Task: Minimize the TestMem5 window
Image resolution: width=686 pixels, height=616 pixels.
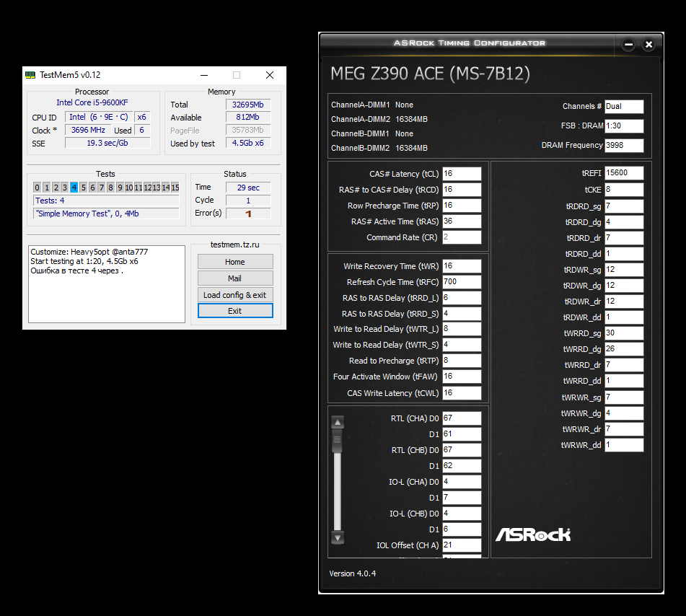Action: (x=204, y=75)
